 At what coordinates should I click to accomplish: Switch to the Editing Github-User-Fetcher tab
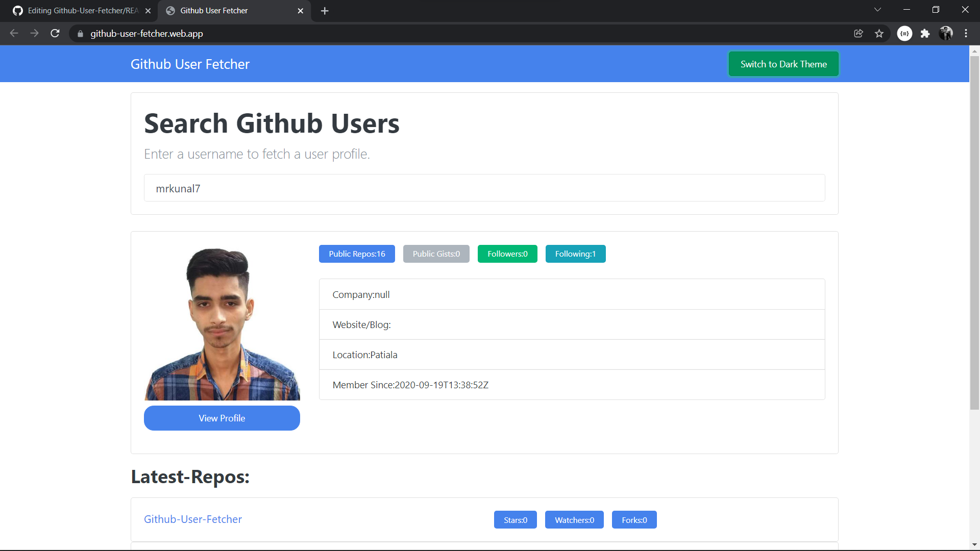click(77, 10)
